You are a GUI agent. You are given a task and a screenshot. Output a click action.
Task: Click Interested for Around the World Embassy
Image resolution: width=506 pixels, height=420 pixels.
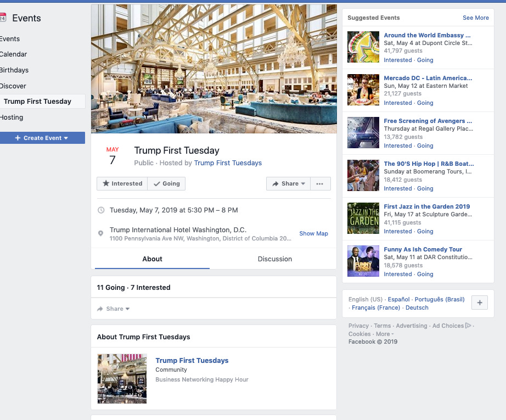397,60
